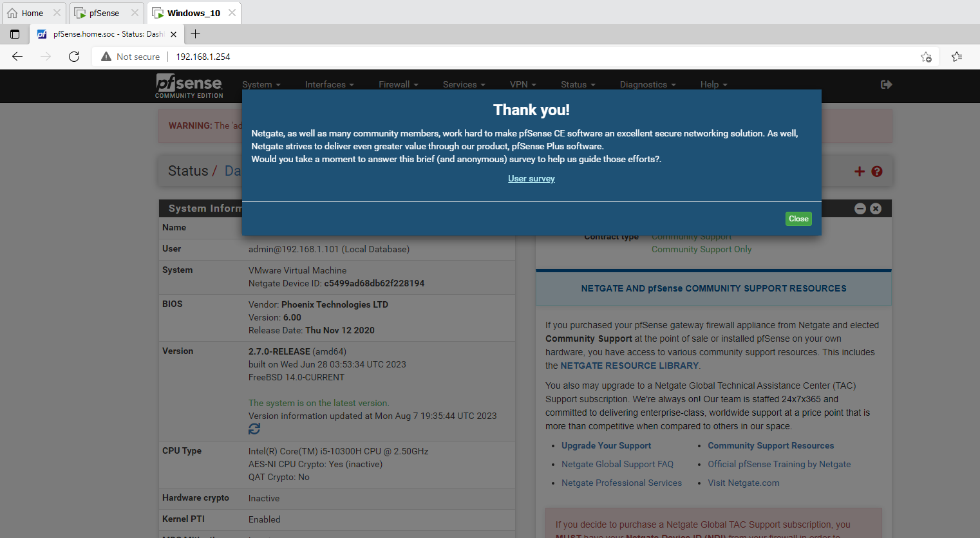Click the Community Support Only text
The image size is (980, 538).
pyautogui.click(x=701, y=249)
